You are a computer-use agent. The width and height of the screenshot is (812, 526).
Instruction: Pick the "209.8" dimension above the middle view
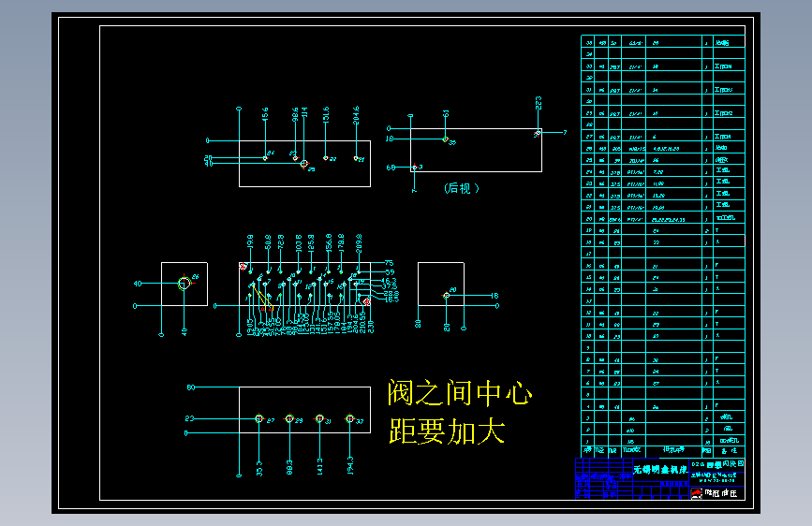(359, 242)
